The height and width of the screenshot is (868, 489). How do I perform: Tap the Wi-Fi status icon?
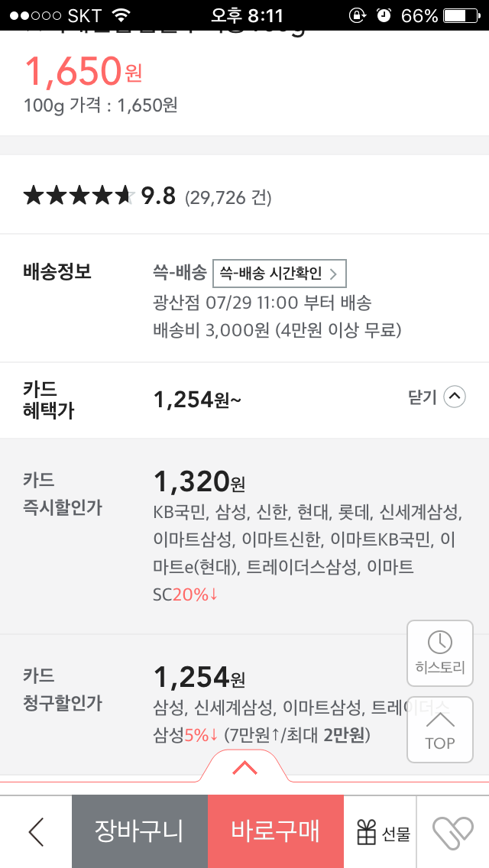click(x=121, y=15)
